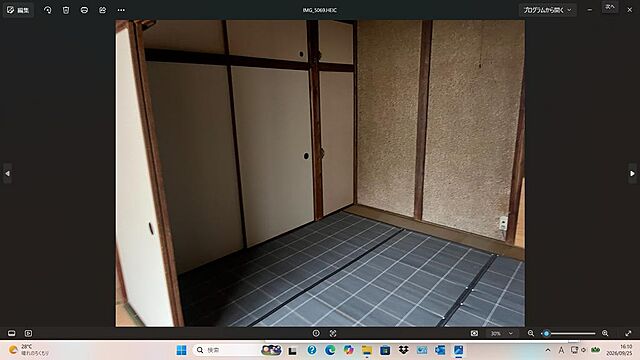Zoom out with the minus magnifier
The width and height of the screenshot is (640, 360).
coord(531,333)
